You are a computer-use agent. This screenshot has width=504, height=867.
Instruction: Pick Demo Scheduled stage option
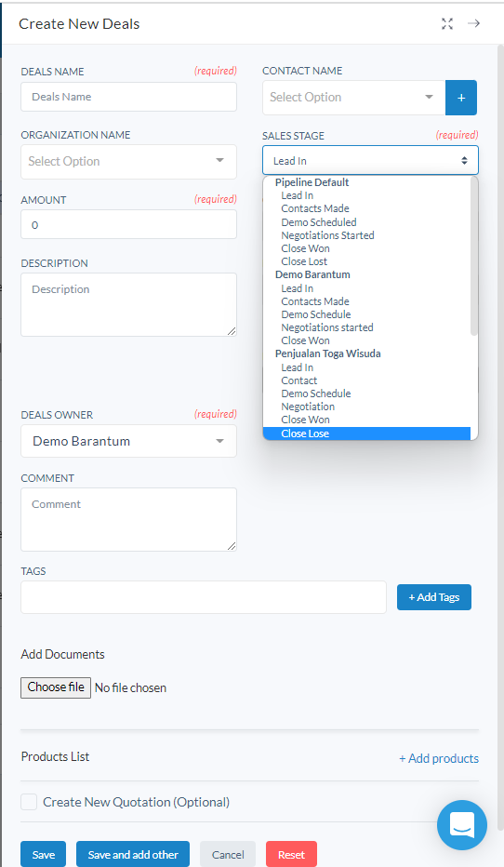tap(319, 222)
